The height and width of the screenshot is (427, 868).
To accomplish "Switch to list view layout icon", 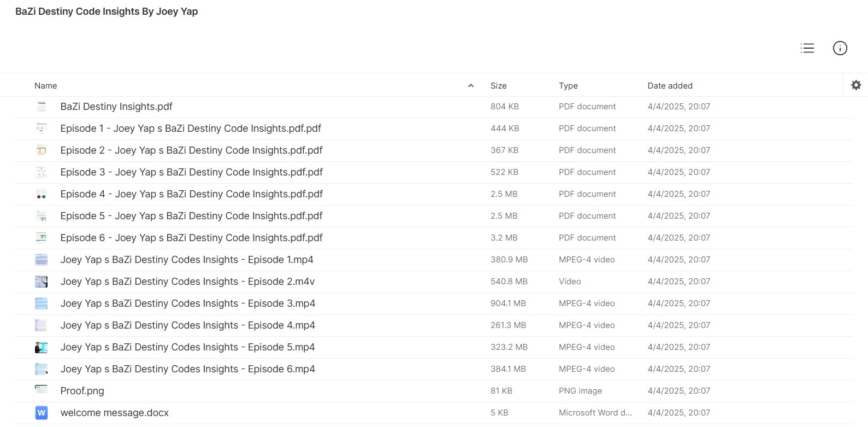I will pyautogui.click(x=807, y=48).
